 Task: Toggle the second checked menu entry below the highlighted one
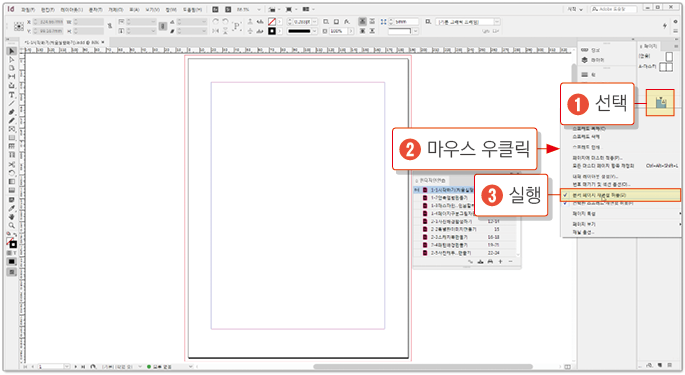pyautogui.click(x=620, y=203)
